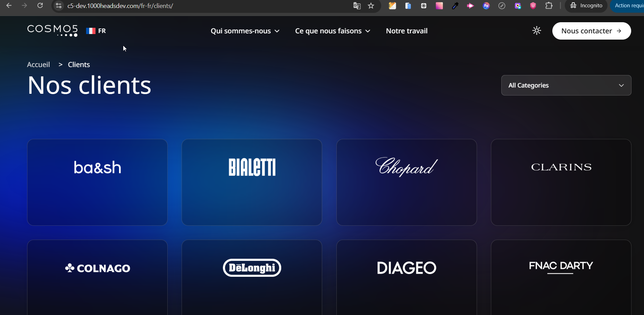
Task: Open the Bialetti client card
Action: point(252,182)
